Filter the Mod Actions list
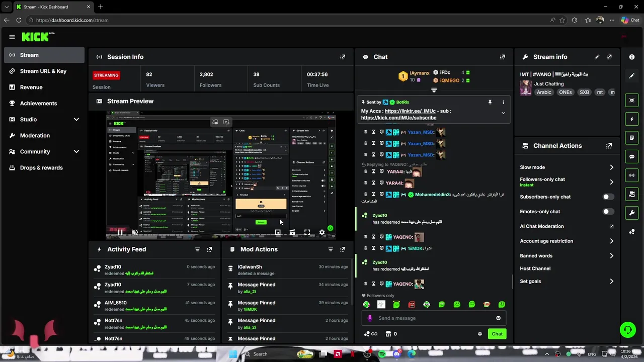 [x=331, y=249]
